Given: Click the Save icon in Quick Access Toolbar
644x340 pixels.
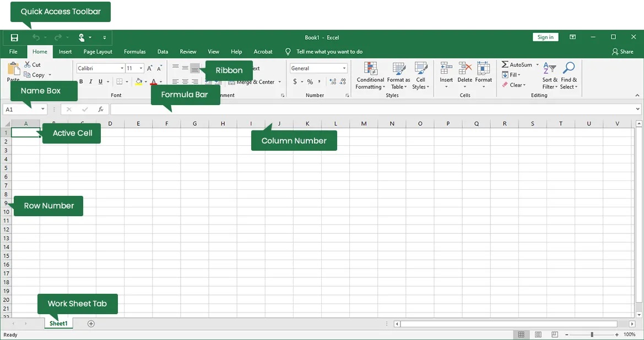Looking at the screenshot, I should (x=14, y=37).
